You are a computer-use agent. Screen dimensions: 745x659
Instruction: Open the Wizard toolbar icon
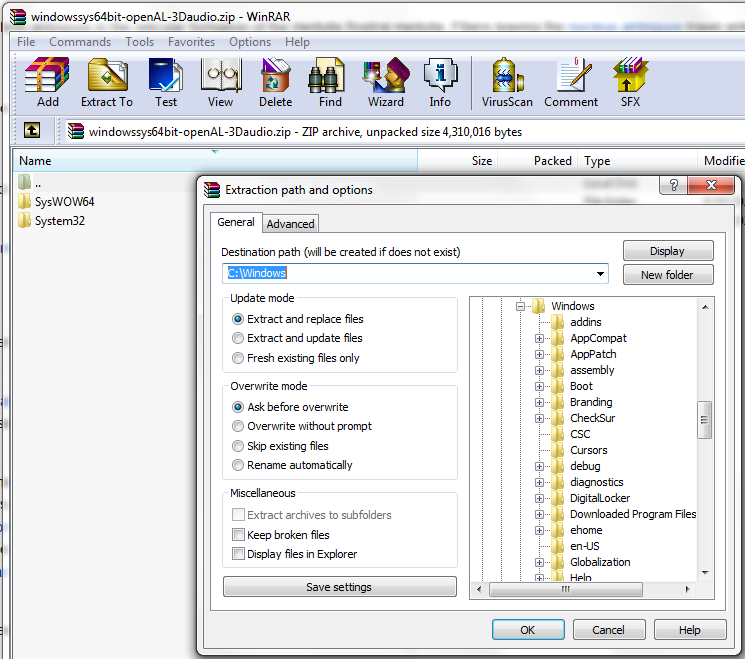(386, 75)
